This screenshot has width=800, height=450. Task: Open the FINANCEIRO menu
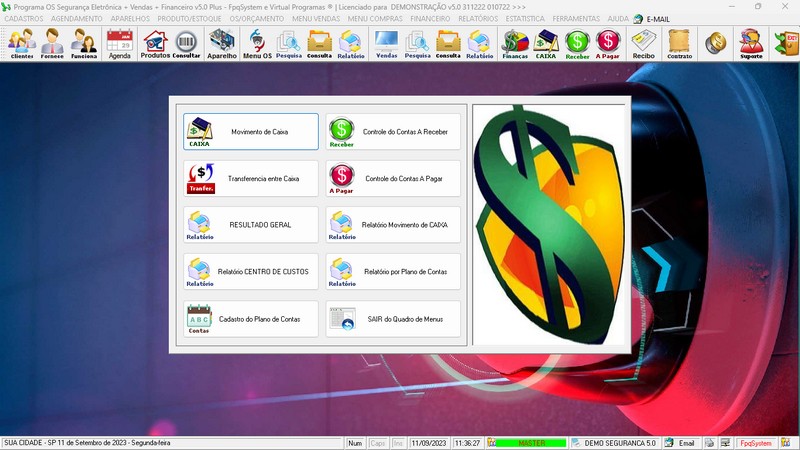tap(430, 18)
